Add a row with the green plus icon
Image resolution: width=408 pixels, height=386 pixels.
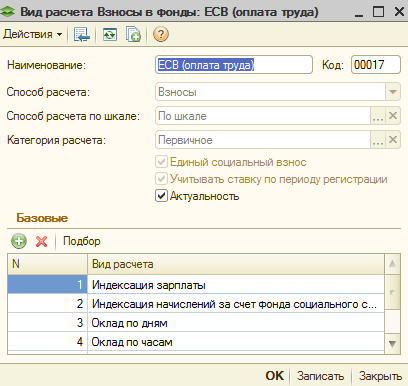pos(19,241)
